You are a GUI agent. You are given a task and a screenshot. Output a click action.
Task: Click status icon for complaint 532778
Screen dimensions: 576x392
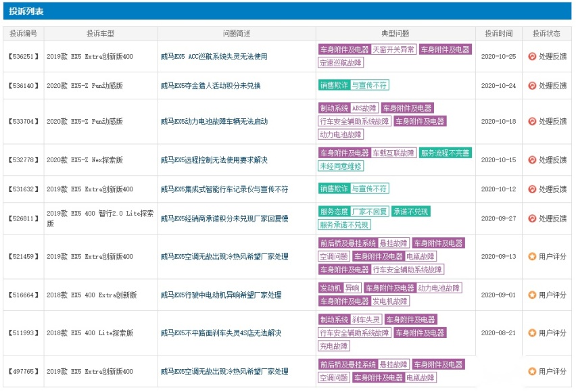click(x=532, y=160)
